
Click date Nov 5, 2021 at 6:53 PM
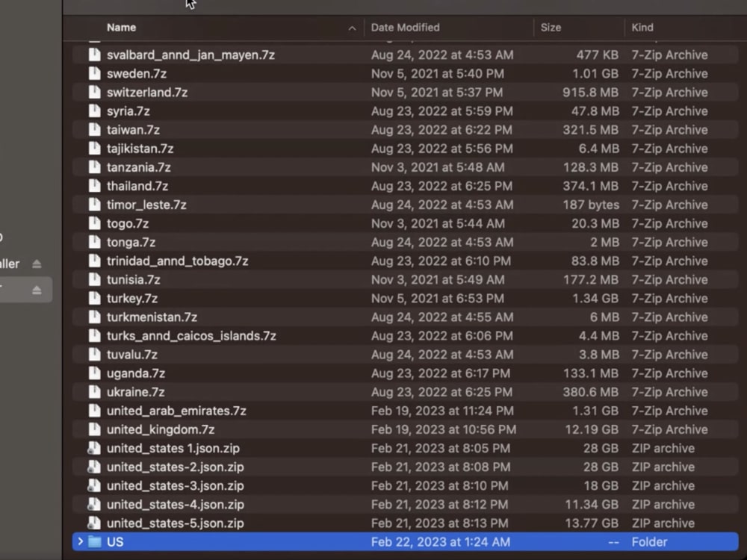click(x=437, y=298)
